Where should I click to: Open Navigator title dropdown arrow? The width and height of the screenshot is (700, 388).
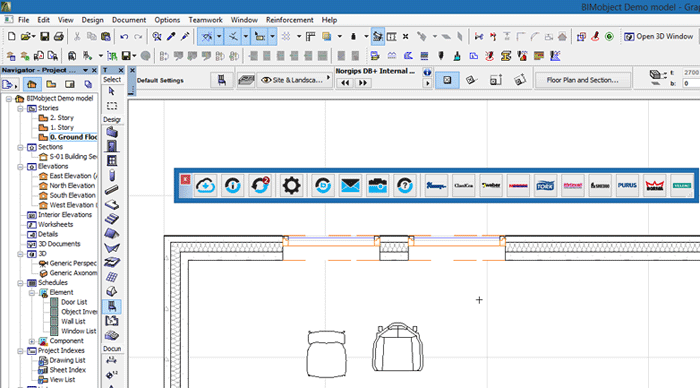[85, 71]
